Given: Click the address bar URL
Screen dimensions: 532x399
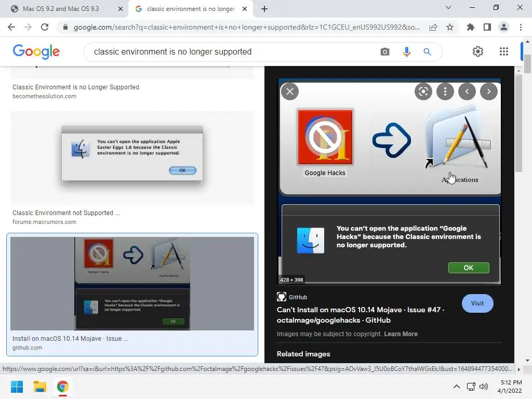Looking at the screenshot, I should coord(247,27).
